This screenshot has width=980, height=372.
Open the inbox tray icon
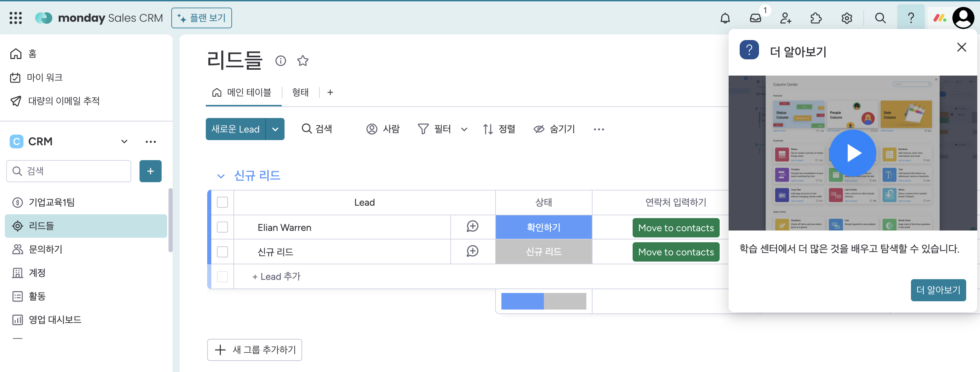(755, 18)
